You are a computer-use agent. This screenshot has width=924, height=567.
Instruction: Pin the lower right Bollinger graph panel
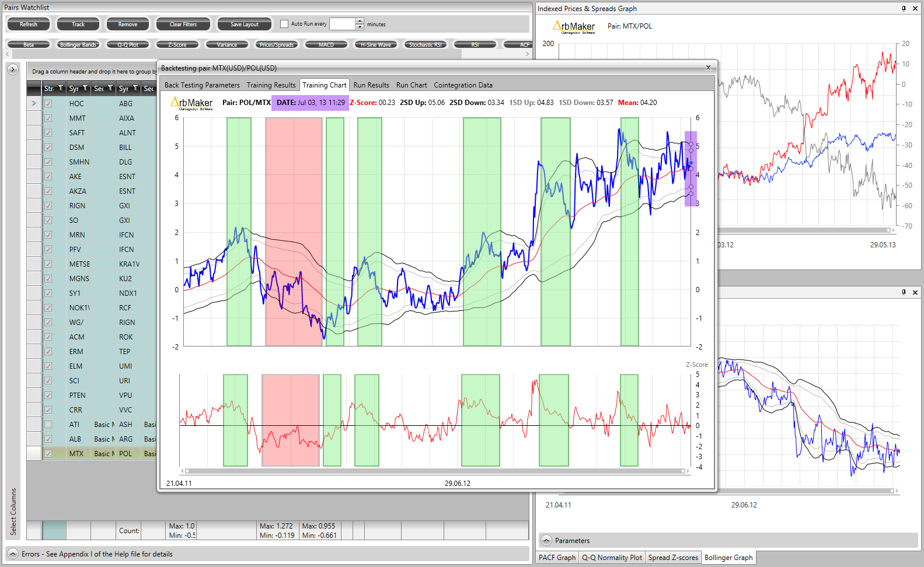click(904, 292)
